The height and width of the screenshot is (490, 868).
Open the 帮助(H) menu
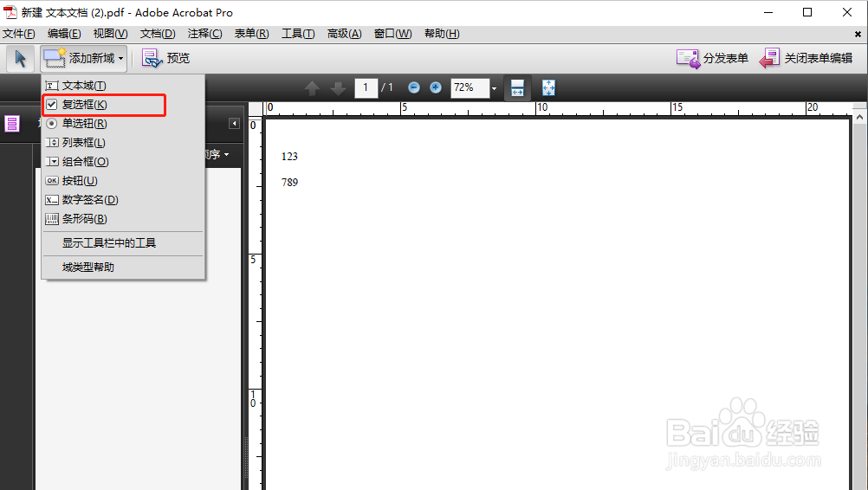click(x=442, y=34)
